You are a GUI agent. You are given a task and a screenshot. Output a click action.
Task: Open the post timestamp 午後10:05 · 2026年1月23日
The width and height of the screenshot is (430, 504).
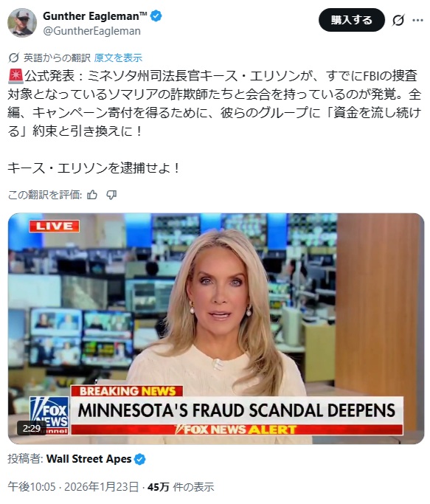click(x=73, y=487)
